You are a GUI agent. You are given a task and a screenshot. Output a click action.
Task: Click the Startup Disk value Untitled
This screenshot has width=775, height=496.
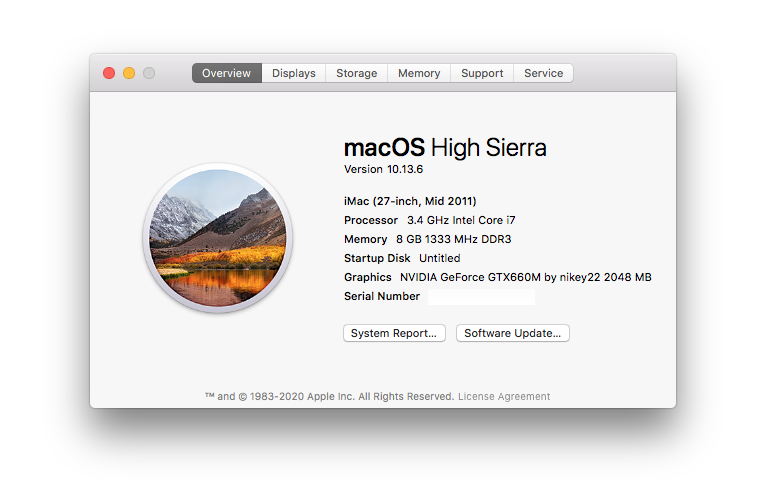click(x=439, y=258)
